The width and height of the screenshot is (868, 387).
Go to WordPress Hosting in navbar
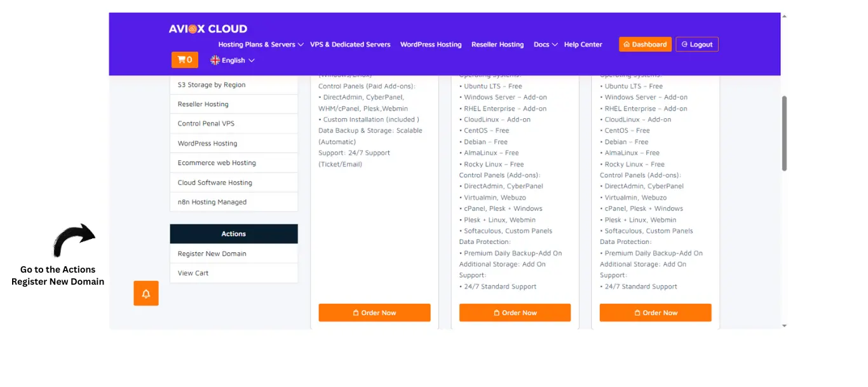point(431,44)
